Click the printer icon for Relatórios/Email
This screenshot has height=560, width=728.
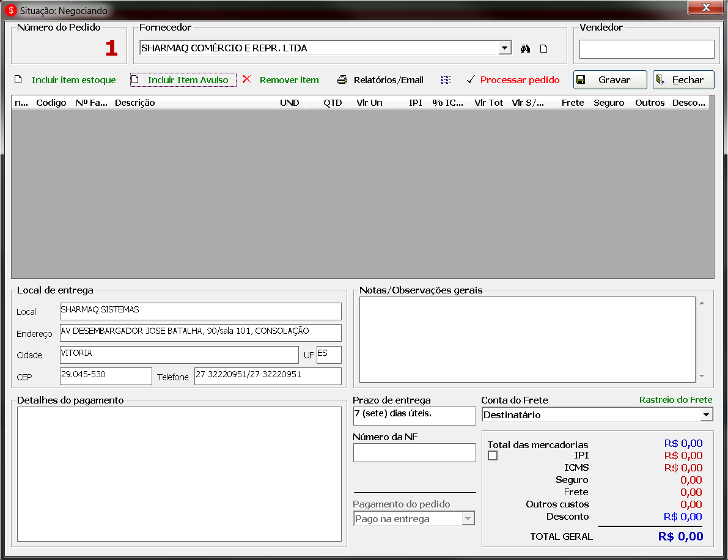(342, 80)
